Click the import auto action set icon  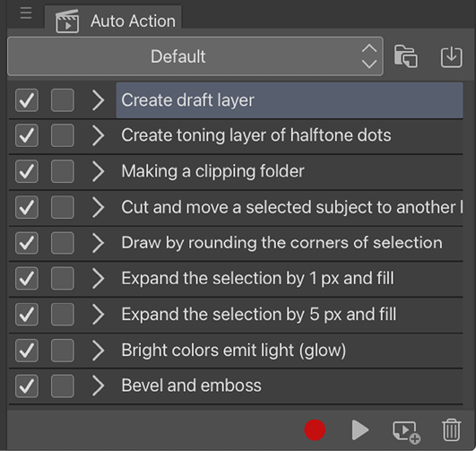[x=452, y=56]
